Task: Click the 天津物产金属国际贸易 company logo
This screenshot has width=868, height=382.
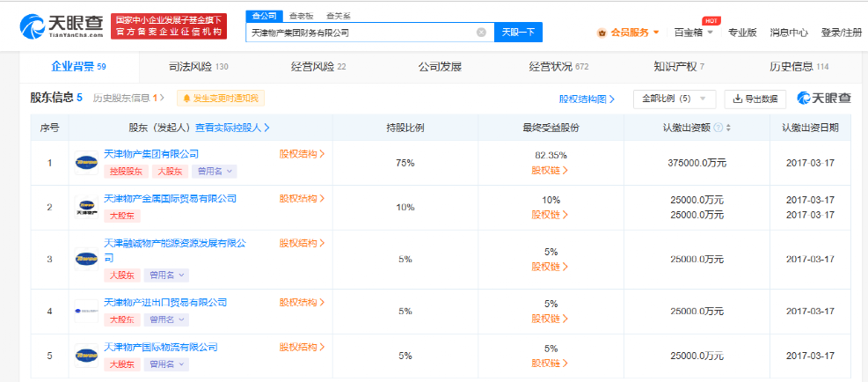Action: (x=86, y=208)
